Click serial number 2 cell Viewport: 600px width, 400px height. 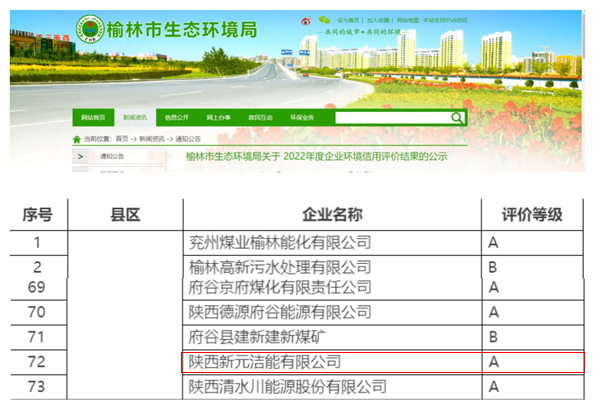click(37, 267)
